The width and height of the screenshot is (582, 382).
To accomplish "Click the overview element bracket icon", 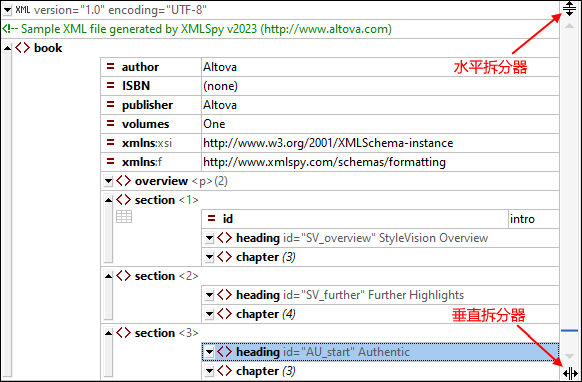I will click(x=124, y=181).
